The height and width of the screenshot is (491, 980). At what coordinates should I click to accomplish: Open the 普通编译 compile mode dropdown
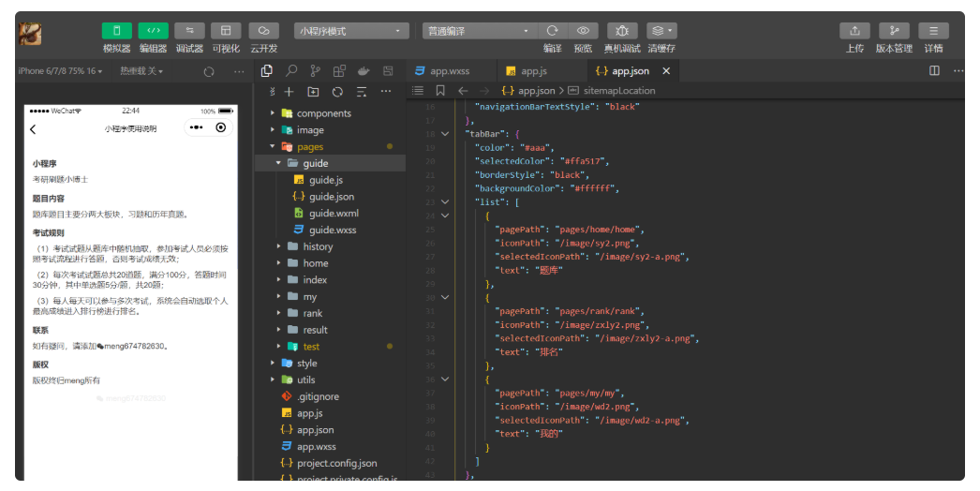480,31
